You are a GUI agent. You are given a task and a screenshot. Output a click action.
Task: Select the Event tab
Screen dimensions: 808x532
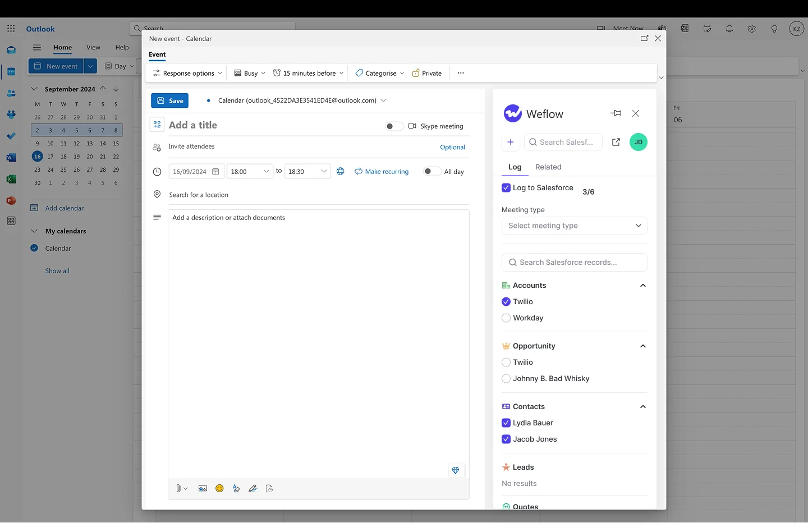click(157, 54)
